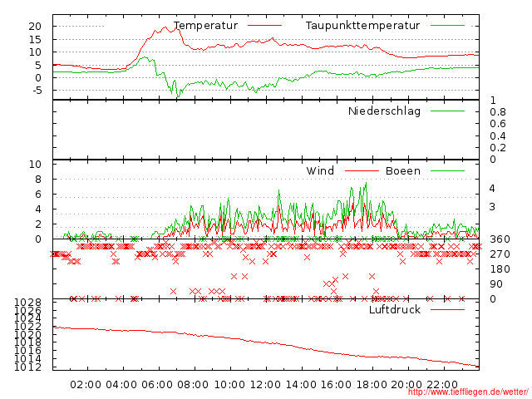Viewport: 532px width, 399px height.
Task: Click the 04:00 time axis label
Action: [121, 385]
